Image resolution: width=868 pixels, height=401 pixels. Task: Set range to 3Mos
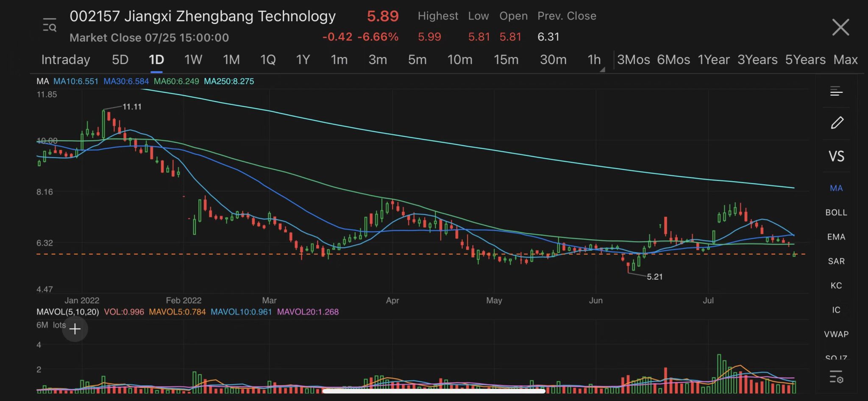point(634,60)
